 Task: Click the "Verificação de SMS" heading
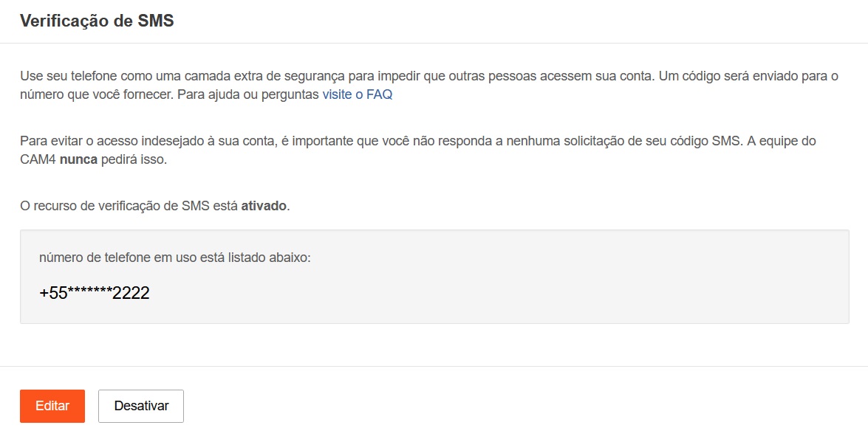(97, 21)
